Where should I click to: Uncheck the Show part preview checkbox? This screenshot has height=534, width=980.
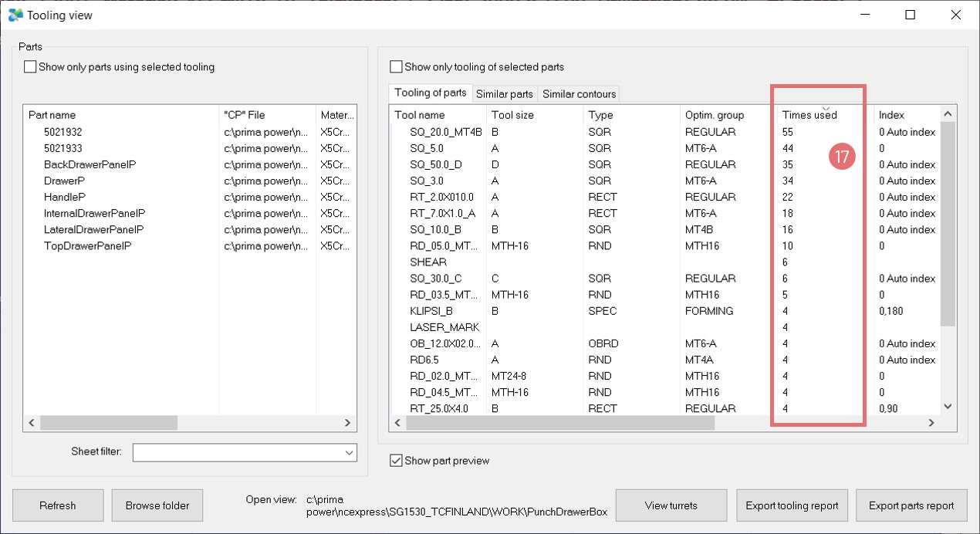(397, 461)
